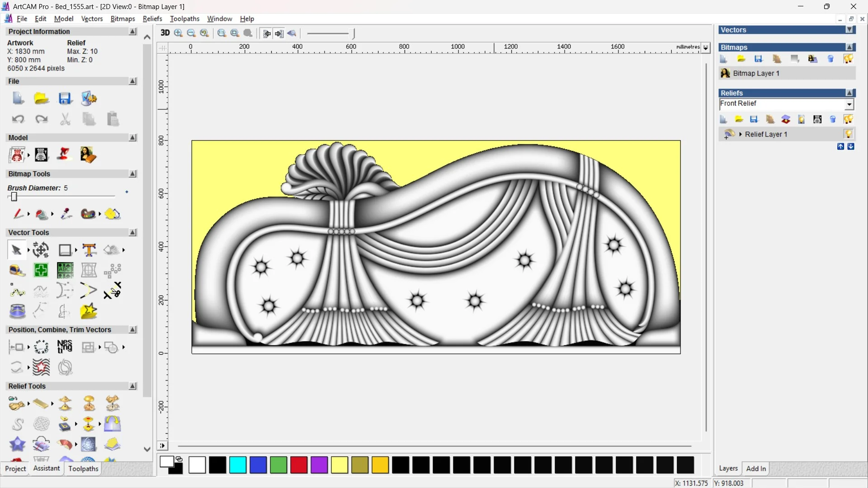Open the Toolpaths menu
The height and width of the screenshot is (488, 868).
(x=184, y=19)
